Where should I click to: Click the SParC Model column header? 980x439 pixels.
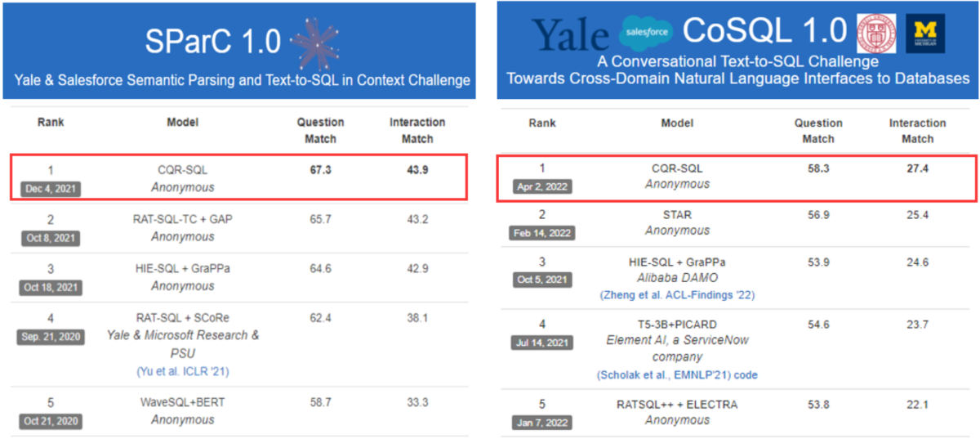click(x=183, y=122)
